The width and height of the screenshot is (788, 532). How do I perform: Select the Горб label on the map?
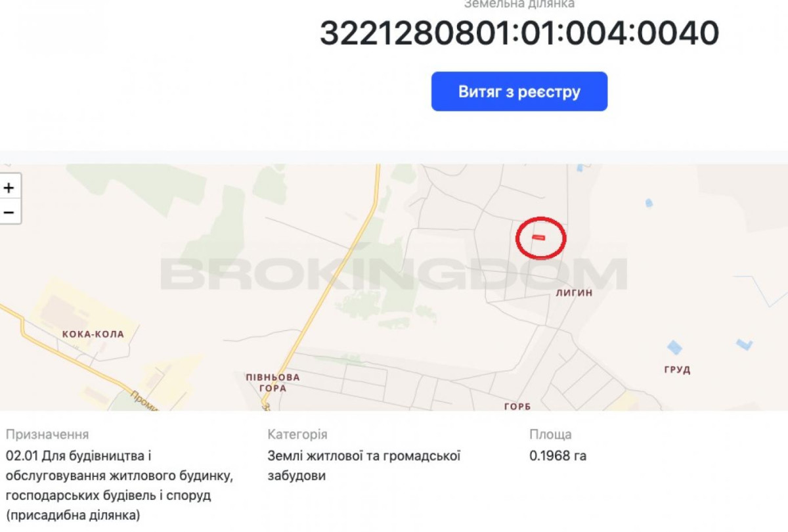point(517,406)
